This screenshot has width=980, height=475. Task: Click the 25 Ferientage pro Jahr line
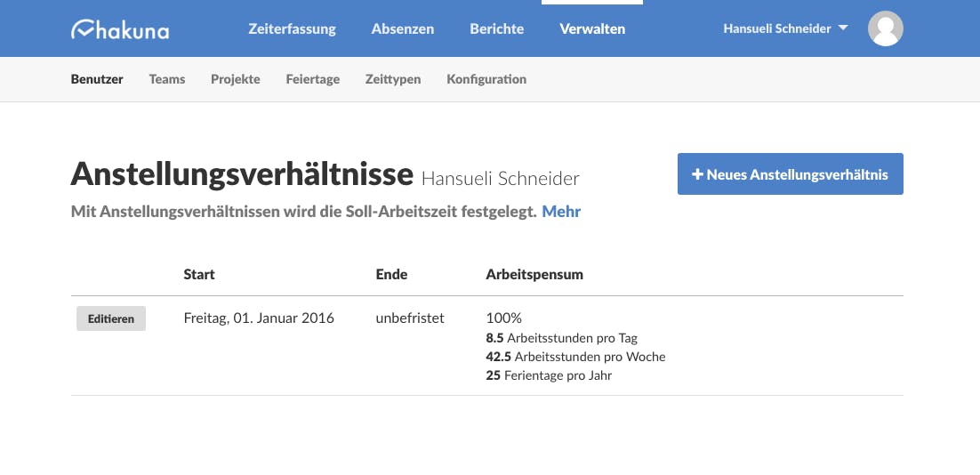click(x=549, y=375)
